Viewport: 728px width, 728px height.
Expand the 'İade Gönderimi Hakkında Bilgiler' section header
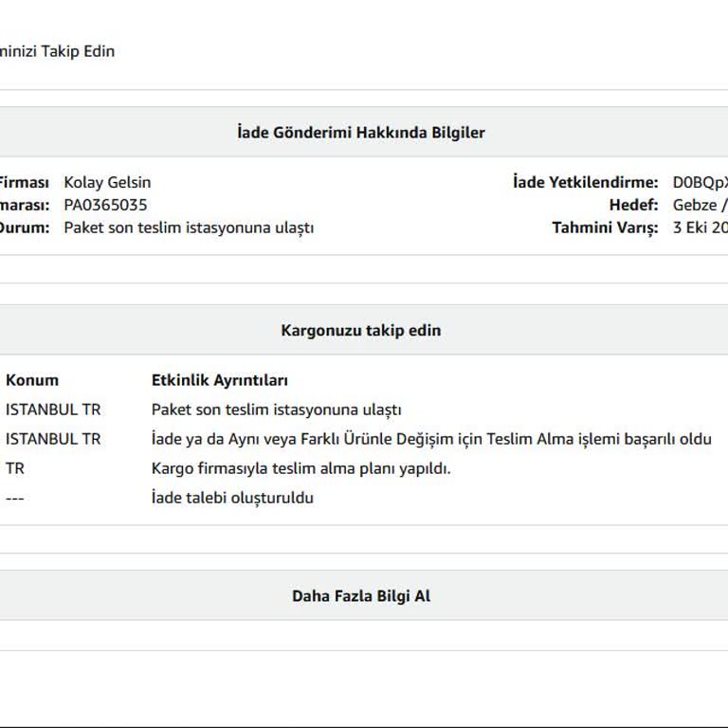[360, 133]
